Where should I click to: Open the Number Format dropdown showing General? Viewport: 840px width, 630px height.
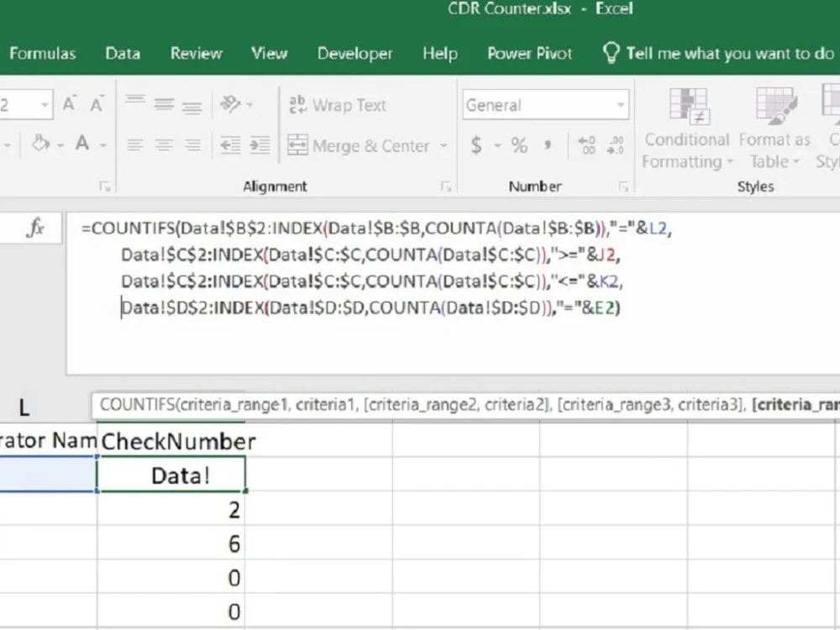544,104
